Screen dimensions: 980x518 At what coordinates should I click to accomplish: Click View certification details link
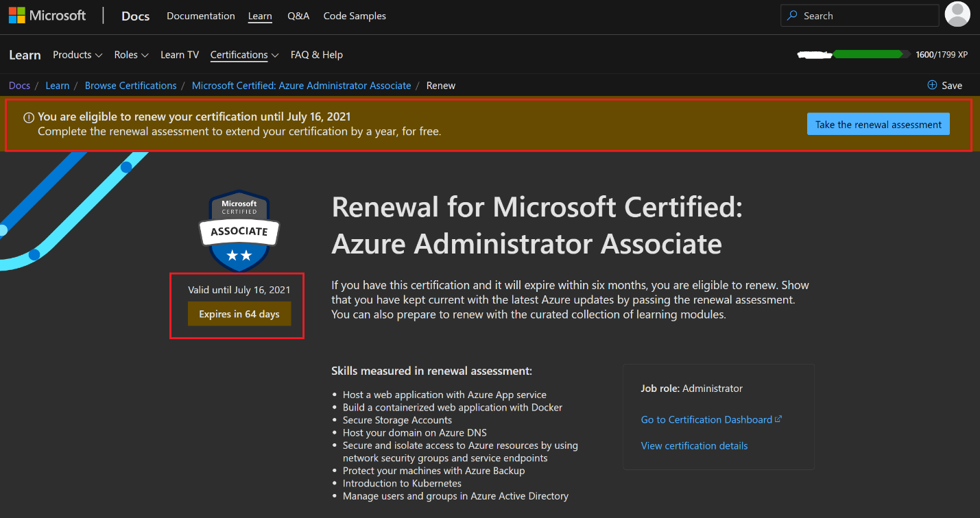pos(694,445)
